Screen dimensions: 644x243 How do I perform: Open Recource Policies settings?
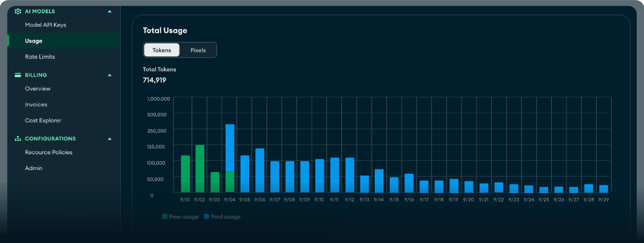click(x=49, y=152)
